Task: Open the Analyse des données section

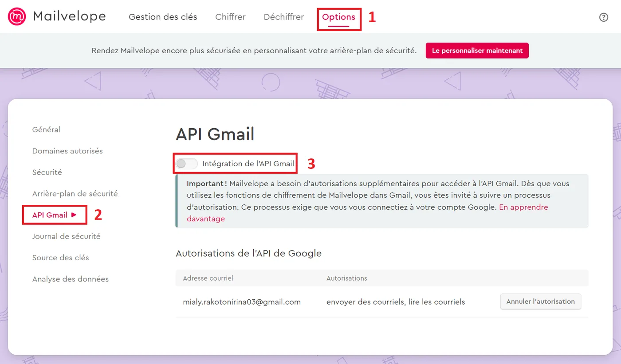Action: point(70,279)
